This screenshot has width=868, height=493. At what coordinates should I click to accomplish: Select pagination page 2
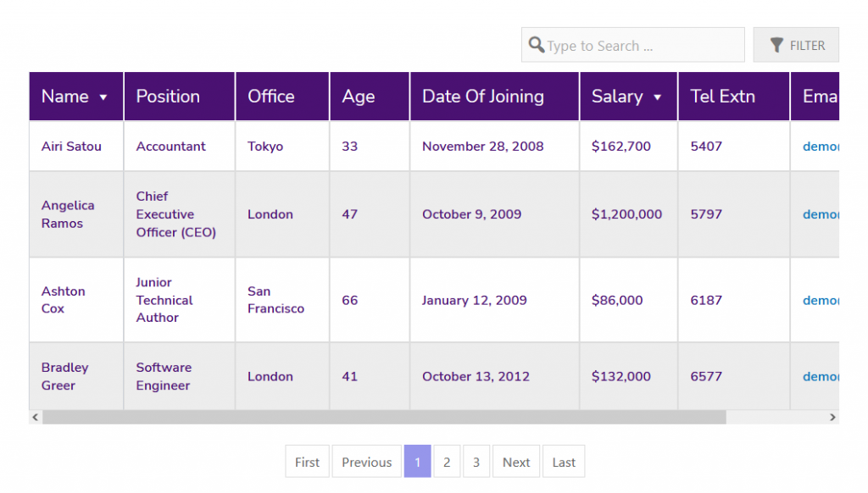click(447, 462)
